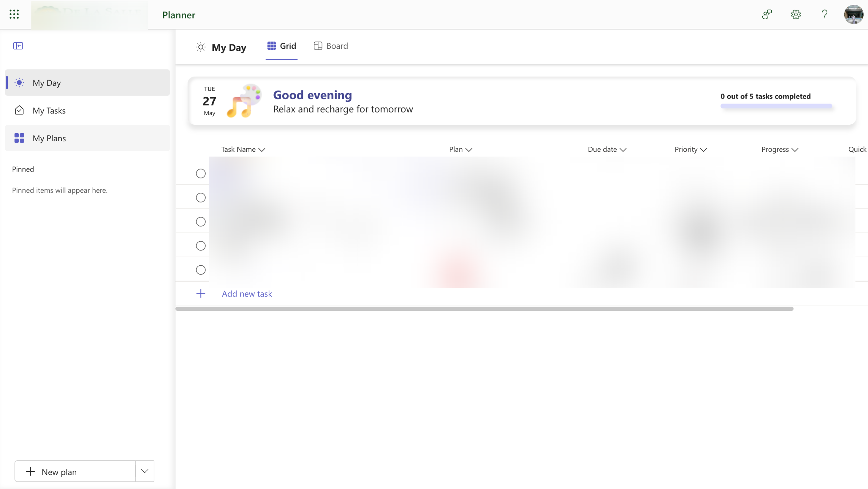Mark the first task complete circle
868x489 pixels.
tap(201, 174)
